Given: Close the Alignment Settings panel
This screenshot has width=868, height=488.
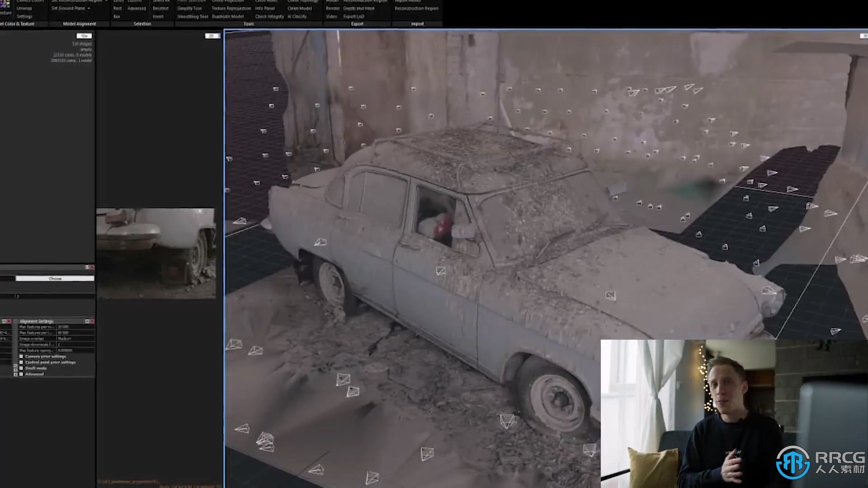Looking at the screenshot, I should click(x=92, y=321).
